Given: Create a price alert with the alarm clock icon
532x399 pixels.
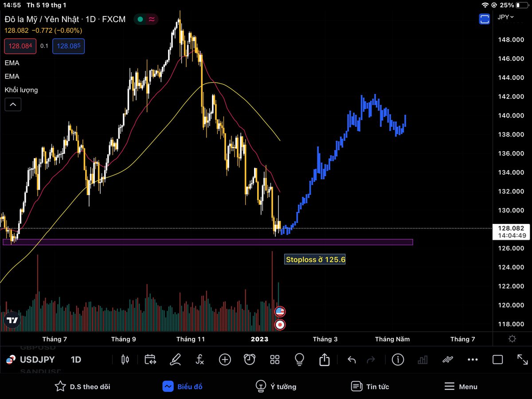Looking at the screenshot, I should click(x=250, y=360).
